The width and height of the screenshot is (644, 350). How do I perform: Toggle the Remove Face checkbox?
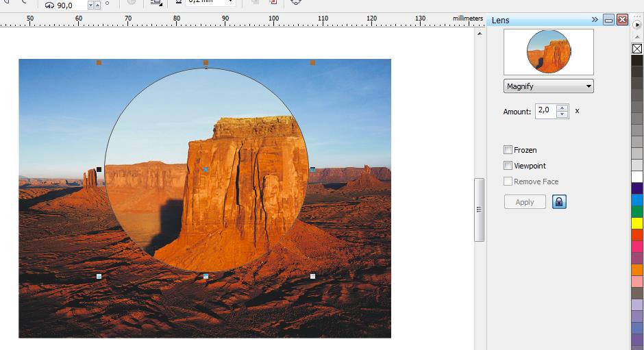tap(508, 181)
